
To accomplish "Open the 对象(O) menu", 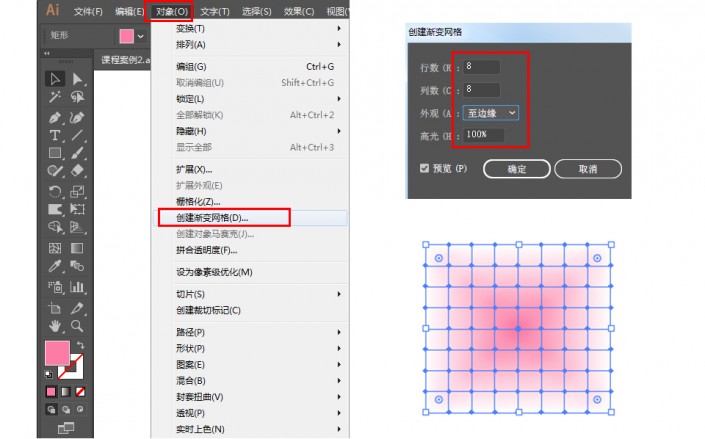I will tap(169, 11).
